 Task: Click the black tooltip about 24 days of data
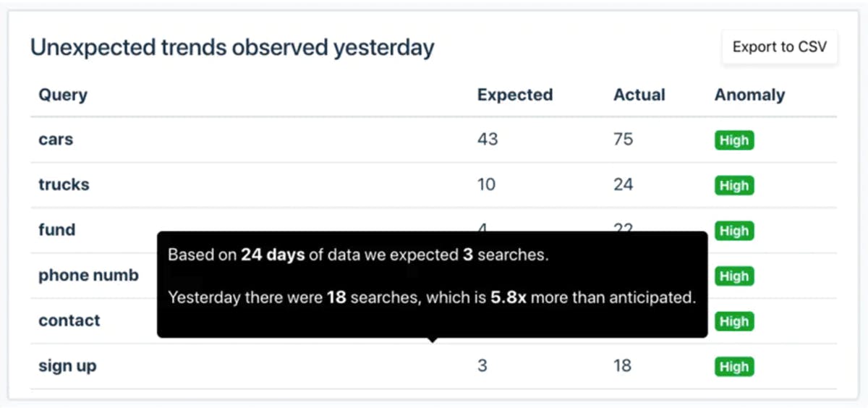tap(433, 284)
